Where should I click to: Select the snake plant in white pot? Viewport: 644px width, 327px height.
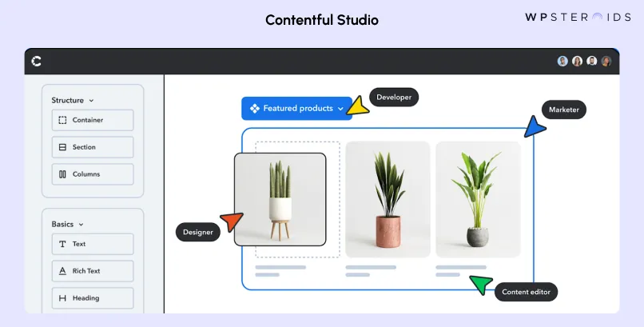click(280, 200)
